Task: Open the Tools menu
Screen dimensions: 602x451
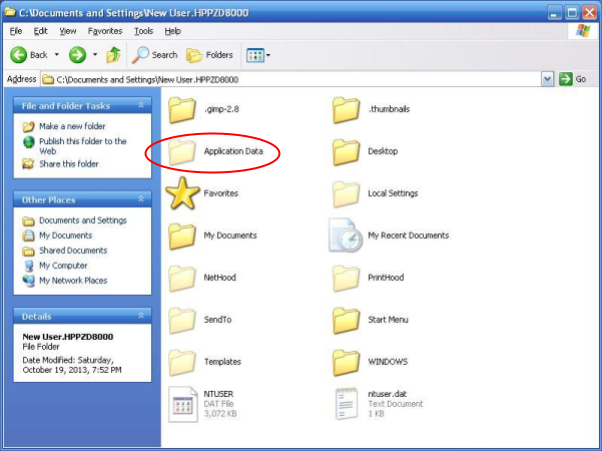Action: pos(144,31)
